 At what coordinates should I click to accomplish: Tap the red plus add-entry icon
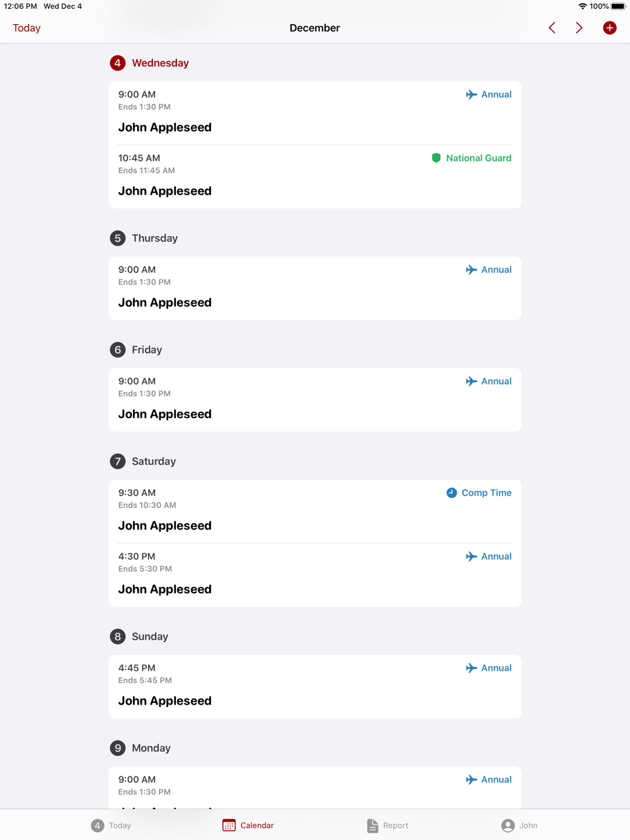click(609, 28)
